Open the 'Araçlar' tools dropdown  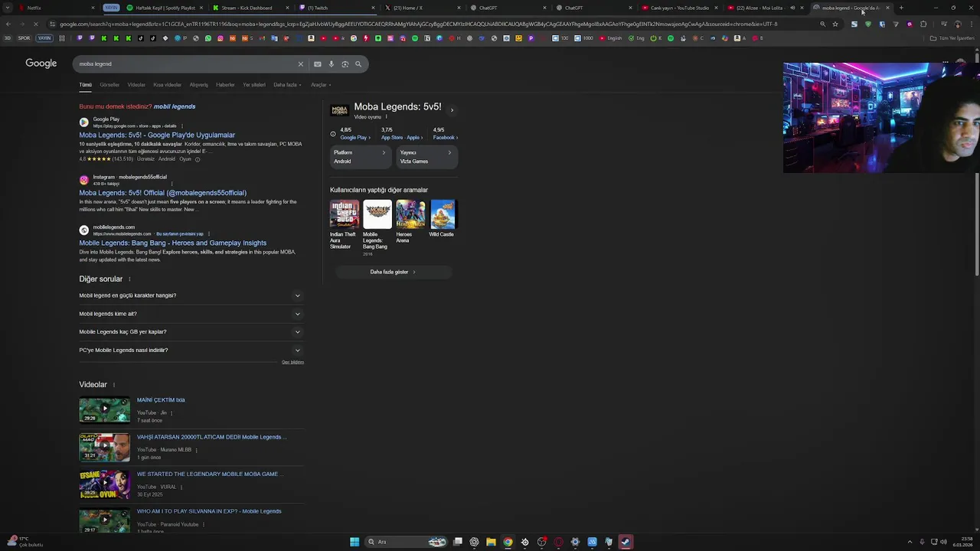[320, 85]
